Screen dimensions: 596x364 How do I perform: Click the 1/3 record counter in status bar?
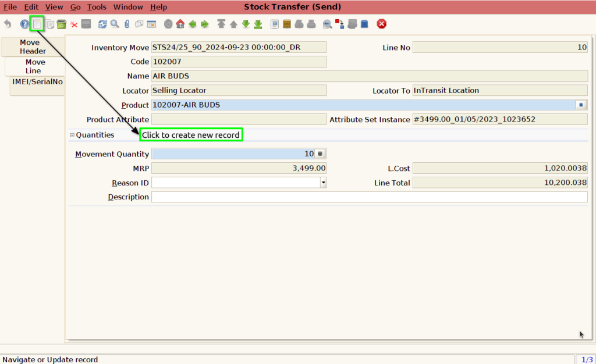[587, 359]
